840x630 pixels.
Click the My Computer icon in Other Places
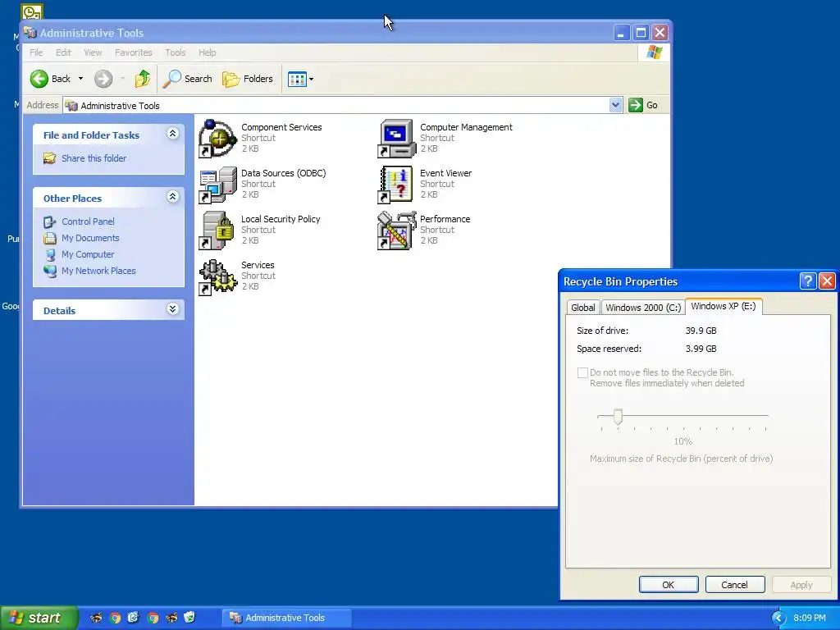[50, 254]
